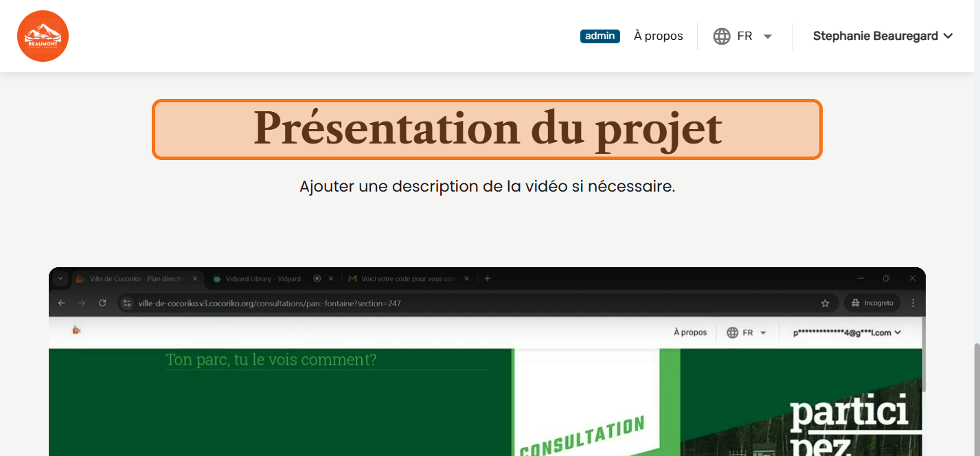Open the À propos link in top header
The image size is (980, 456).
658,36
